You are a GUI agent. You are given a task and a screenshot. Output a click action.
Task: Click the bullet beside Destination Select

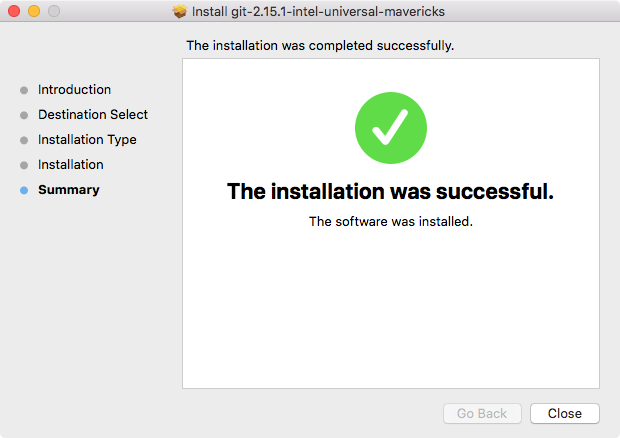point(24,115)
